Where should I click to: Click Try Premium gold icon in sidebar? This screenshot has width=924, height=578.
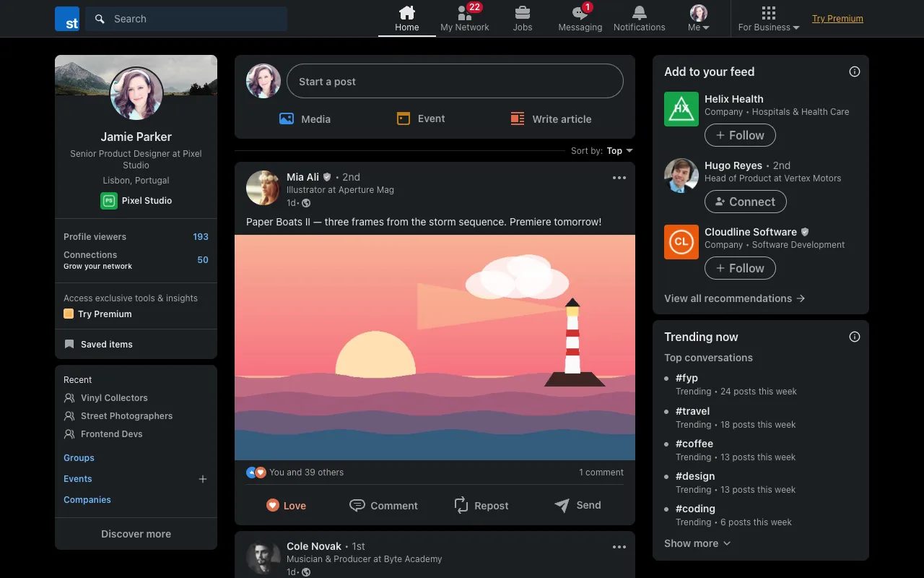click(69, 314)
